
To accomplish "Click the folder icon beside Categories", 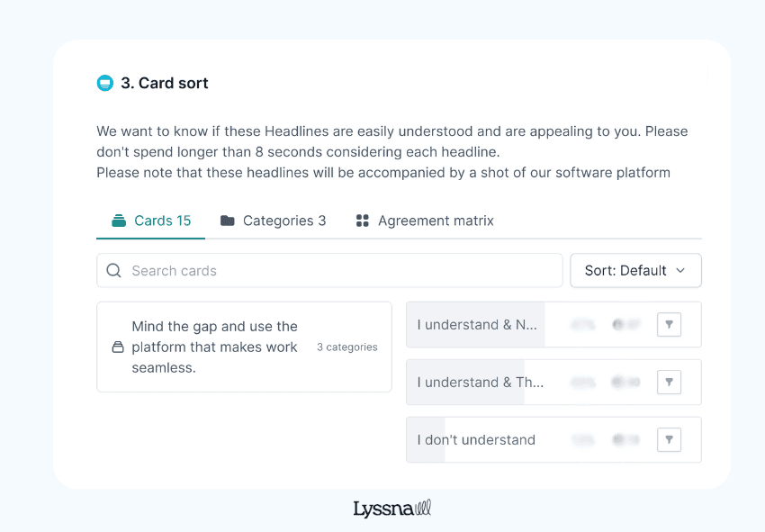I will pyautogui.click(x=228, y=221).
